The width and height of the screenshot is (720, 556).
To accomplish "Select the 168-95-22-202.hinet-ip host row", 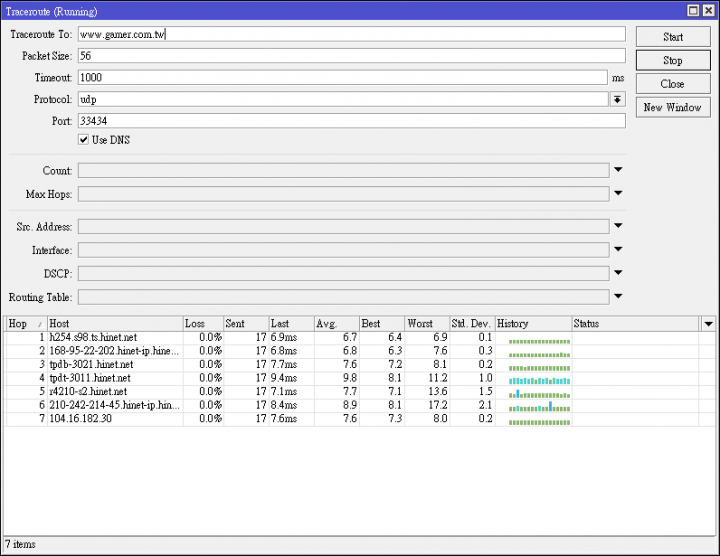I will click(x=360, y=351).
